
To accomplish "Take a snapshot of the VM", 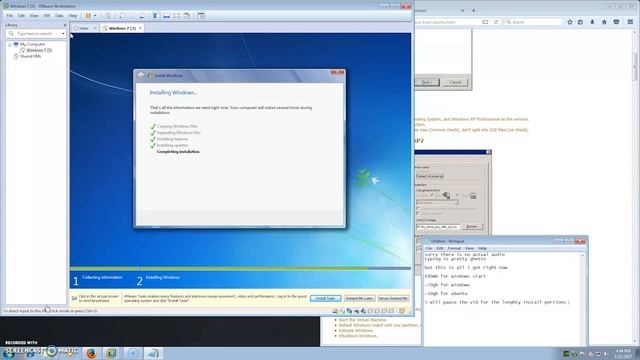I will click(122, 16).
